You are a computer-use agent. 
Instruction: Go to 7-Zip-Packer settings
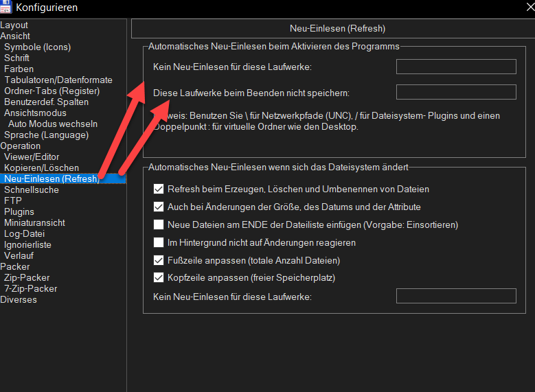tap(31, 288)
